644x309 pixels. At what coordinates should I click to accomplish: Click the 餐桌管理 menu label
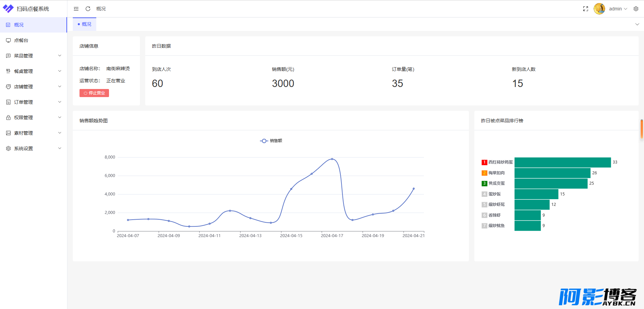[23, 71]
